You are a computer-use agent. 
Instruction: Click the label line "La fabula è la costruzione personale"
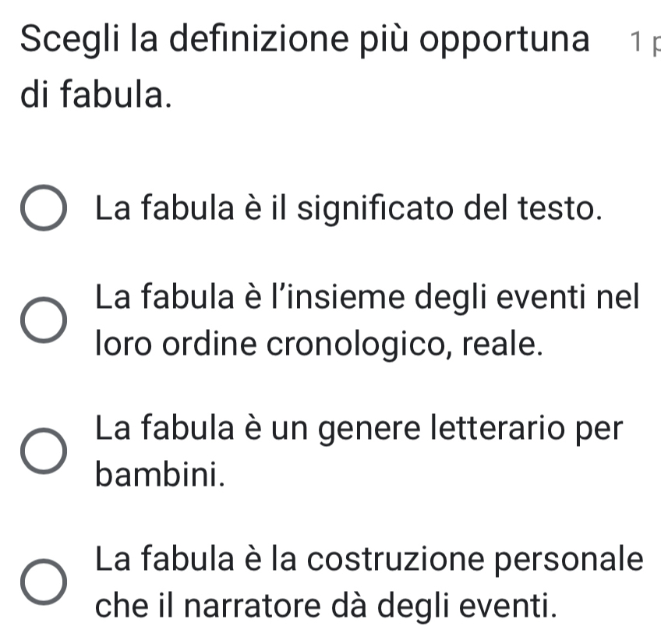coord(369,560)
